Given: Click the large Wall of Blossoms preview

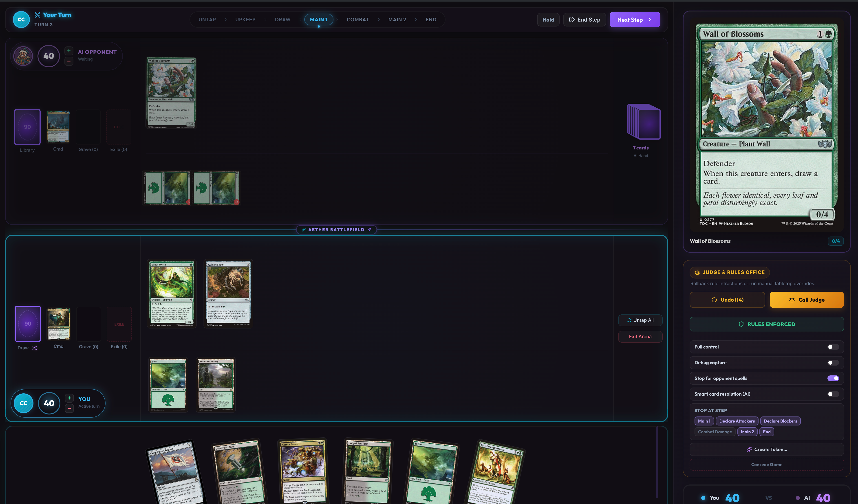Looking at the screenshot, I should click(x=766, y=125).
